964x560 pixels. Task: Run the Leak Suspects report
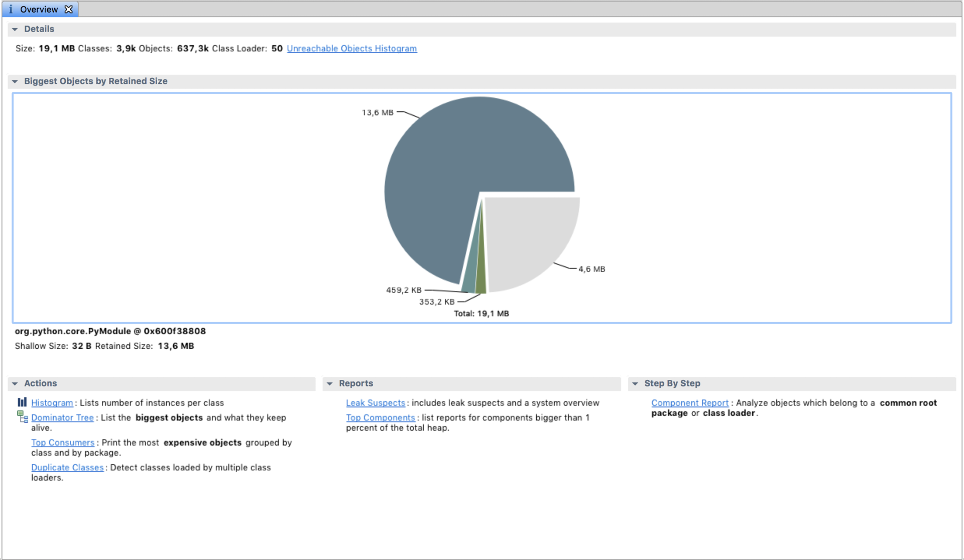coord(375,403)
